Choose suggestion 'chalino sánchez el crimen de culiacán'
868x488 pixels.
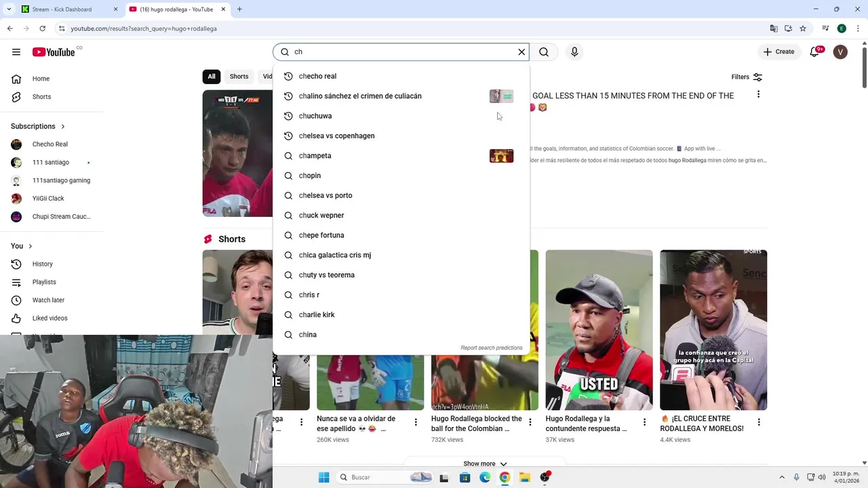401,96
